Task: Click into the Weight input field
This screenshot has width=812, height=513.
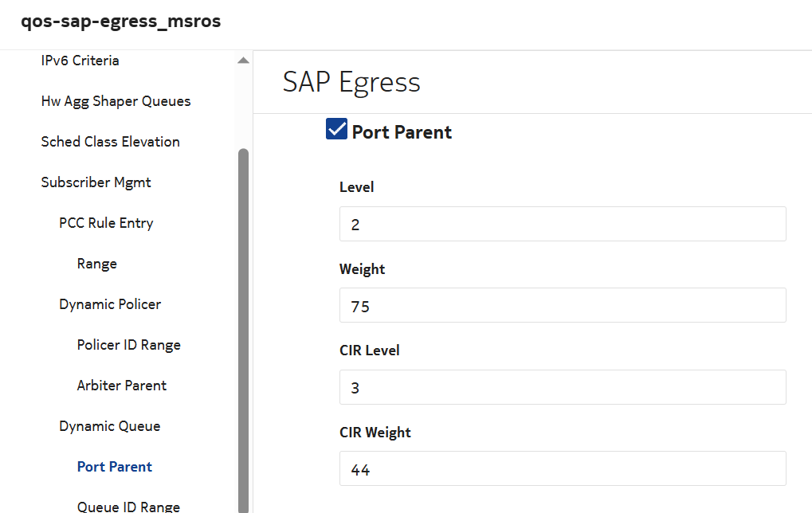Action: tap(562, 305)
